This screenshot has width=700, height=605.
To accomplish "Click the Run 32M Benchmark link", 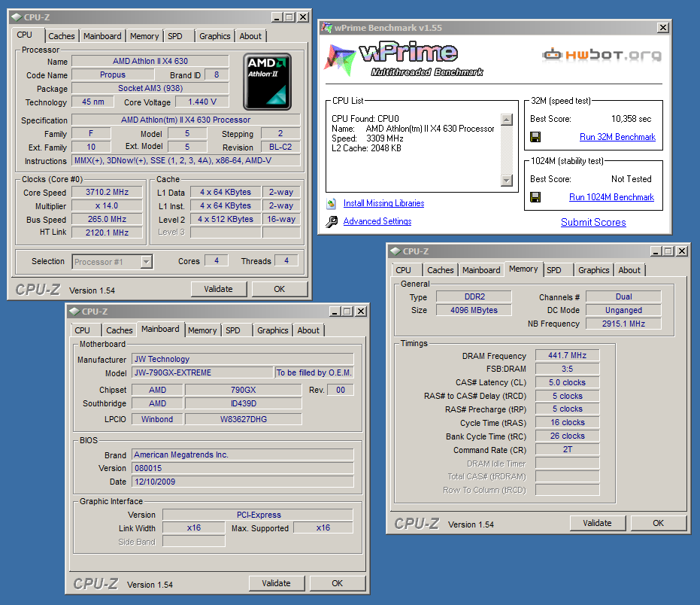I will pos(617,137).
